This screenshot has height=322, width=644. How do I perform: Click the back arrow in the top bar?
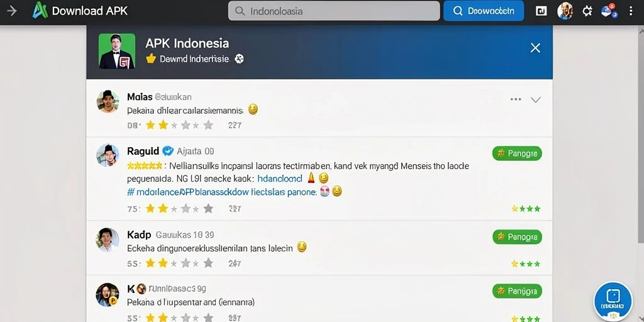click(x=12, y=11)
